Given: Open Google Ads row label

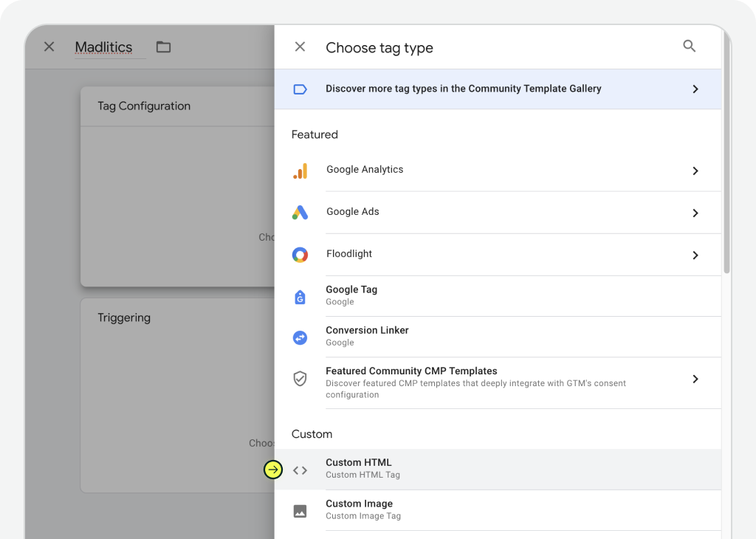Looking at the screenshot, I should (352, 212).
